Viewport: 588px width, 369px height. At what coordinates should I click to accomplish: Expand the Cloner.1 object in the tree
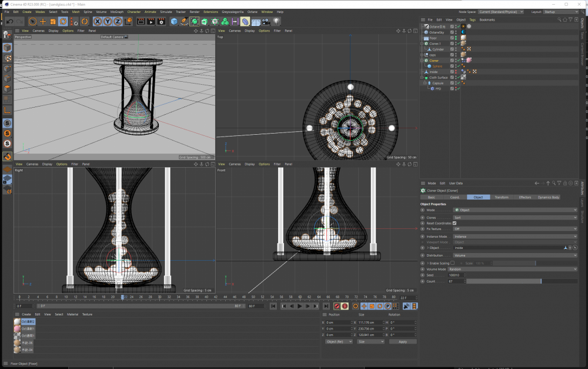[x=423, y=44]
